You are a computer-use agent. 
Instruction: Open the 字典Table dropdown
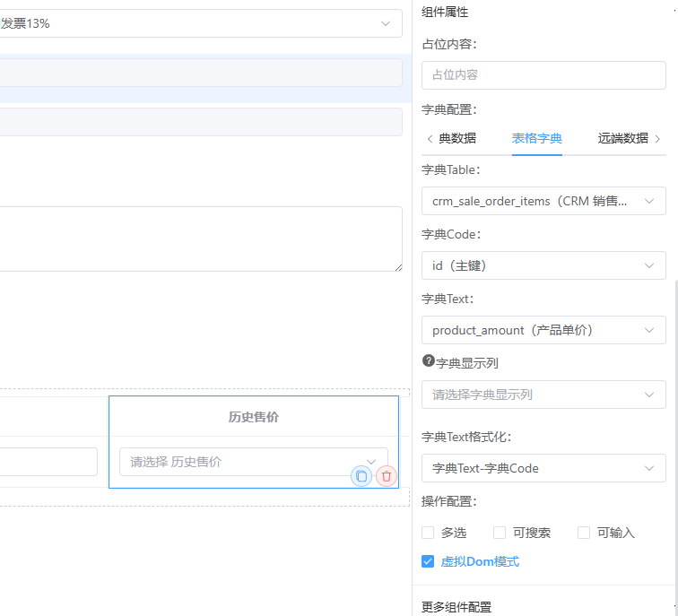tap(543, 201)
